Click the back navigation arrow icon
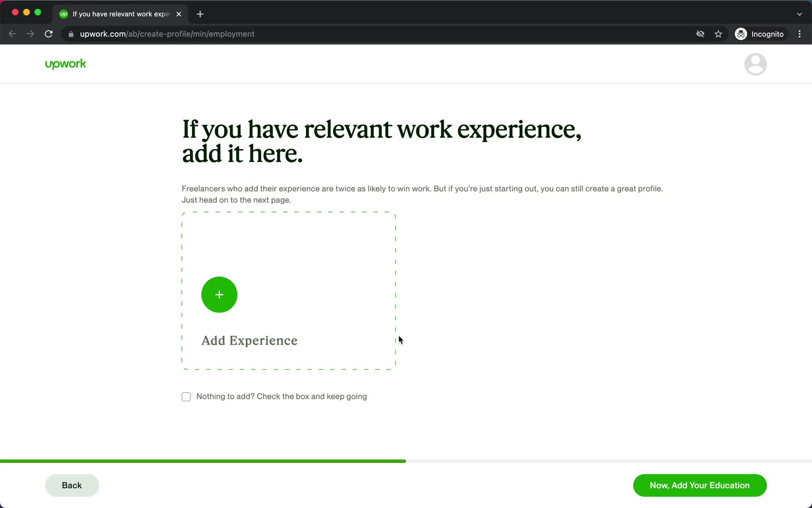This screenshot has height=508, width=812. [12, 33]
